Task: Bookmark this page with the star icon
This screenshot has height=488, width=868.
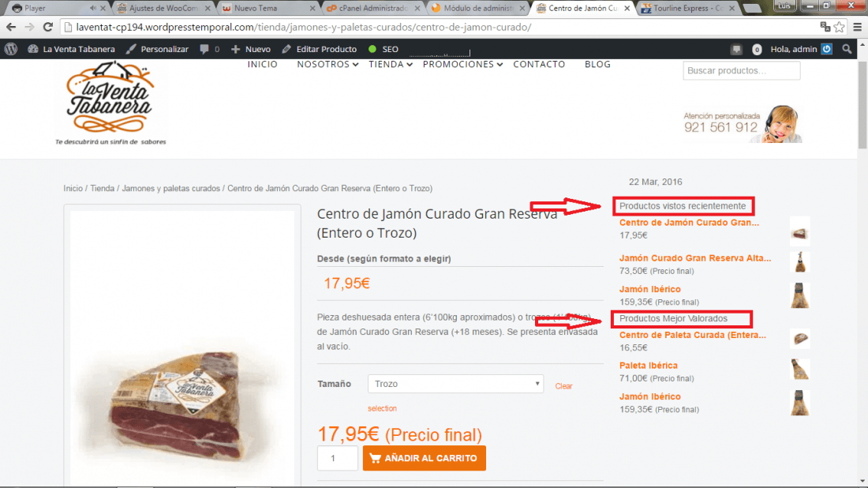Action: pos(840,27)
